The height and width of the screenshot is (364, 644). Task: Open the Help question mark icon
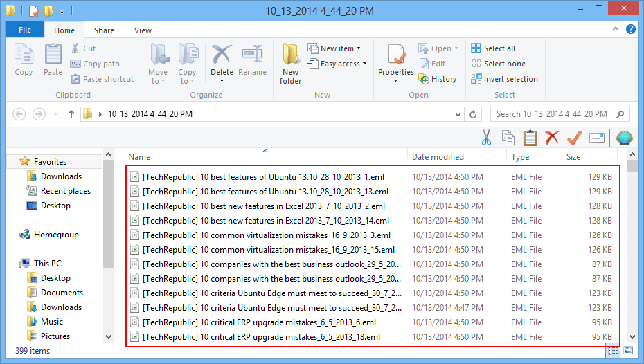(630, 29)
